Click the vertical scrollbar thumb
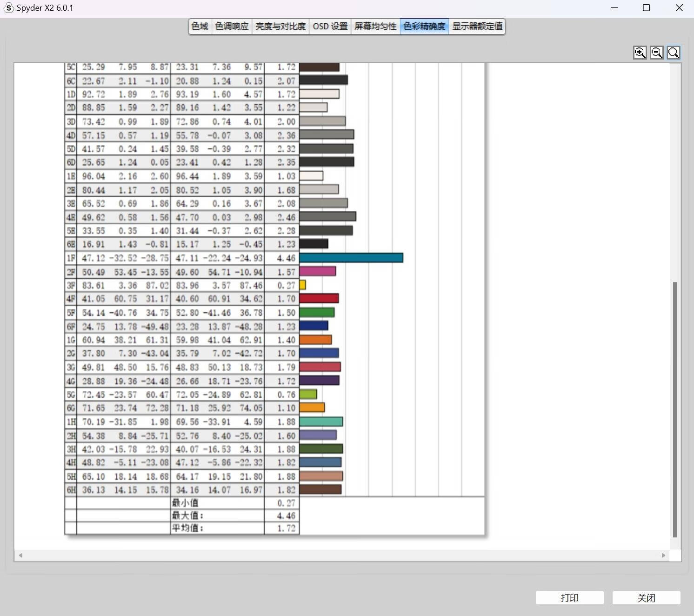 [675, 409]
